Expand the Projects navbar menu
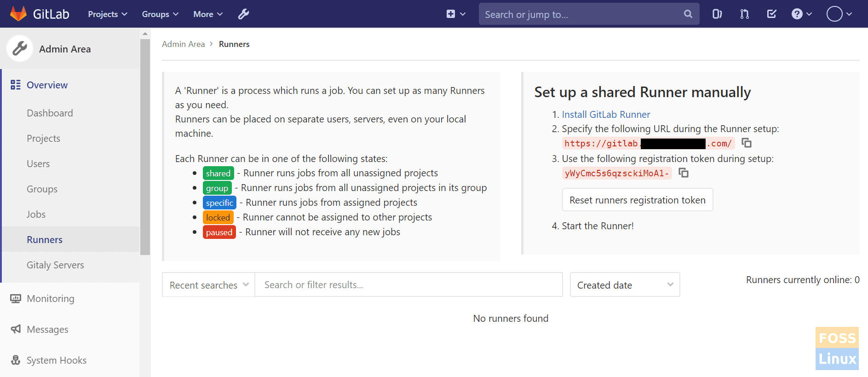868x377 pixels. point(108,14)
